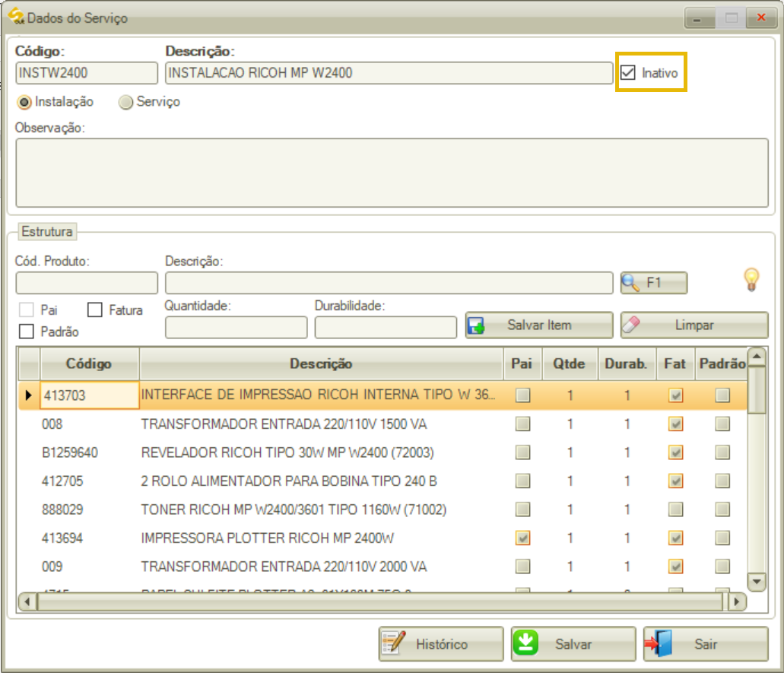Click the Quantidade input field
Screen dimensions: 784x673
pos(236,328)
